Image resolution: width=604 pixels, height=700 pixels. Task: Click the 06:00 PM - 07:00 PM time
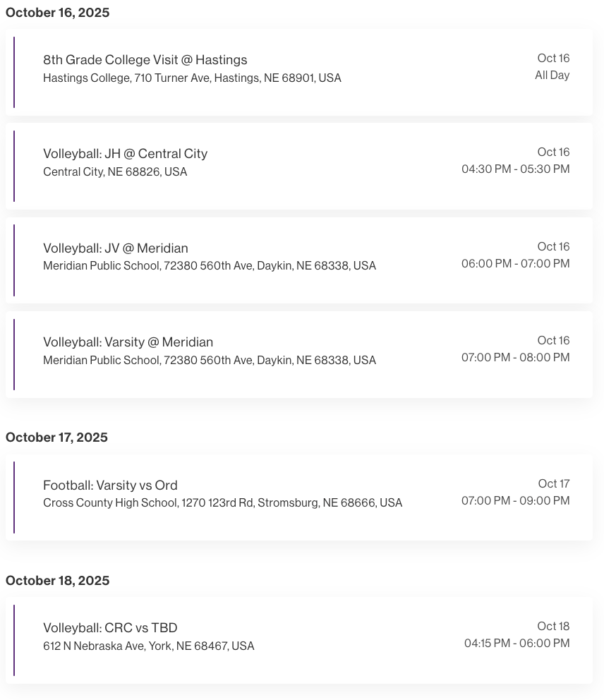(x=515, y=264)
